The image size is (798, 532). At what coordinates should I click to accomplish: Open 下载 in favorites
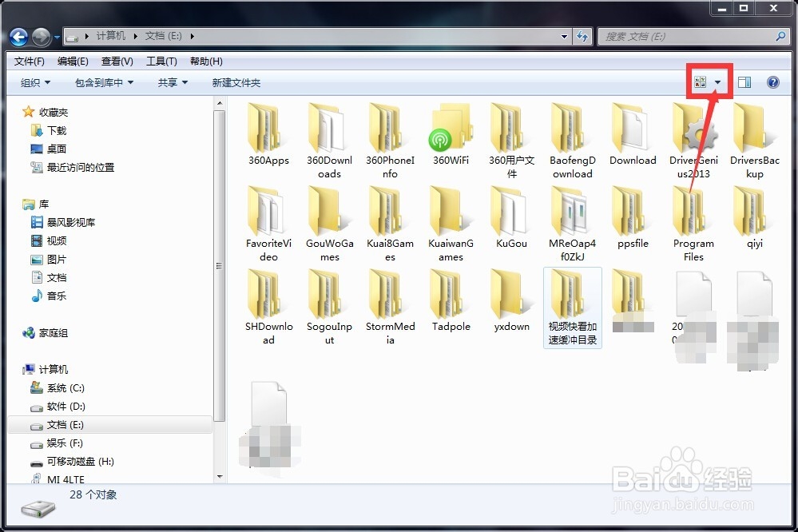point(49,131)
